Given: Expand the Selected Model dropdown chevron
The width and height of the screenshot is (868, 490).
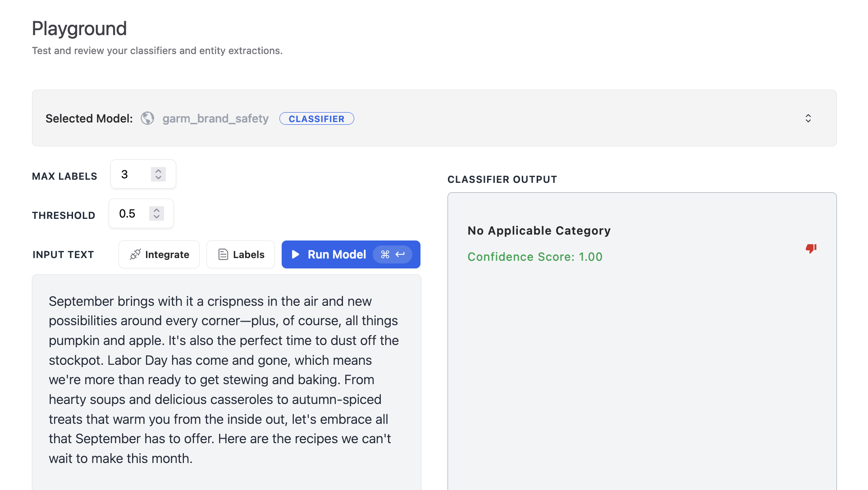Looking at the screenshot, I should (x=808, y=118).
